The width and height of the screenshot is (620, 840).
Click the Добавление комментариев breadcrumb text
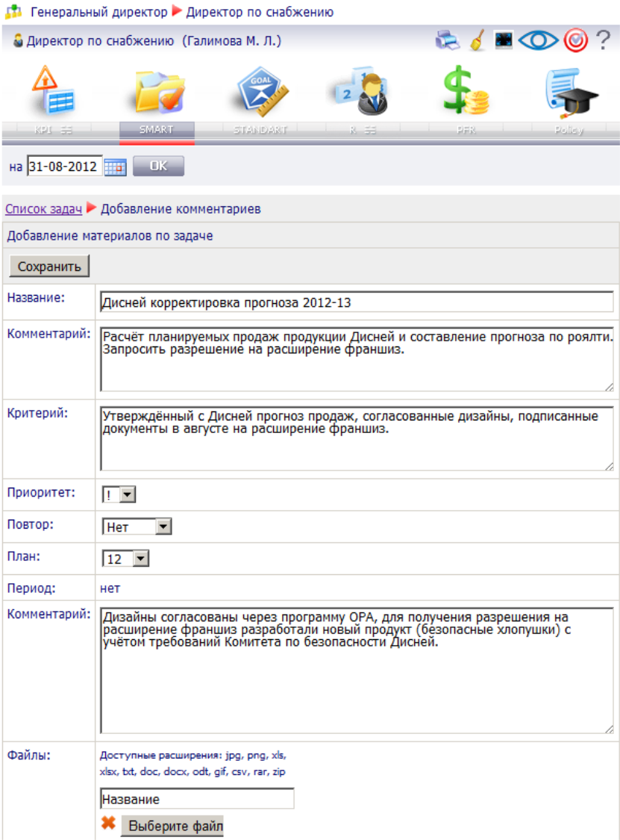tap(181, 209)
